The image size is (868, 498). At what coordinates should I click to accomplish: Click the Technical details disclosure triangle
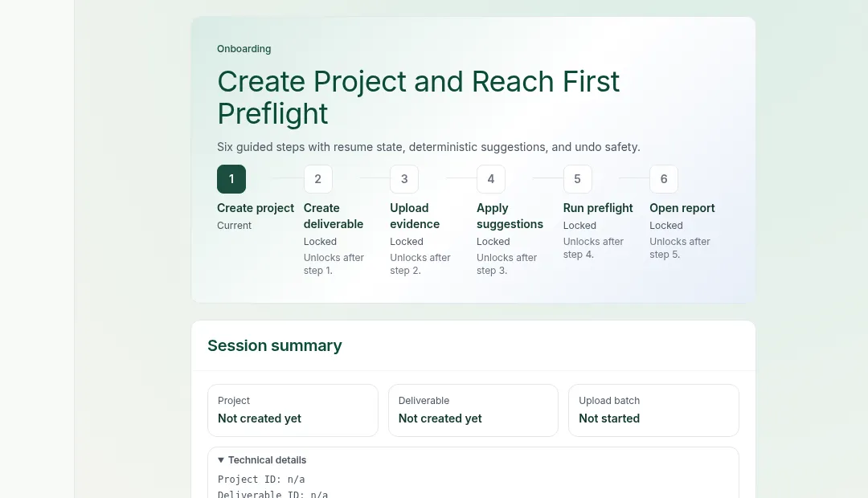pyautogui.click(x=221, y=459)
